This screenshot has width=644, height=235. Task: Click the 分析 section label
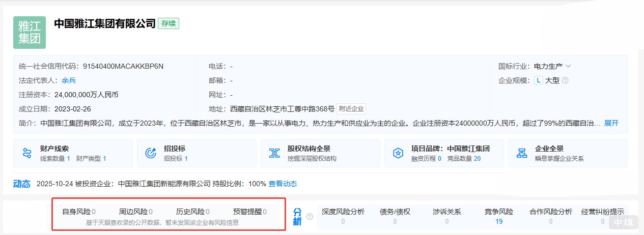pyautogui.click(x=298, y=216)
